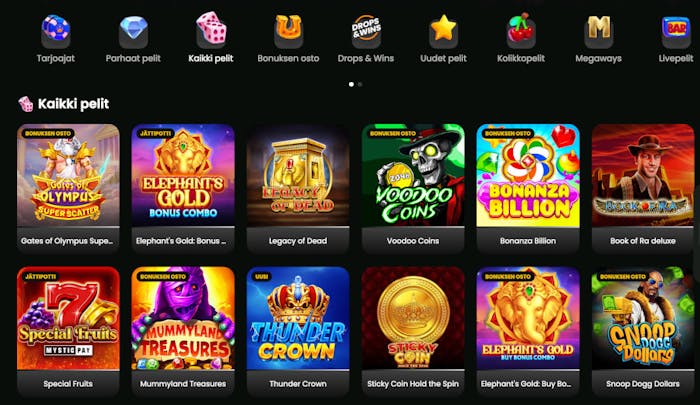The image size is (700, 405).
Task: Play the Bonanza Billion game
Action: point(528,188)
